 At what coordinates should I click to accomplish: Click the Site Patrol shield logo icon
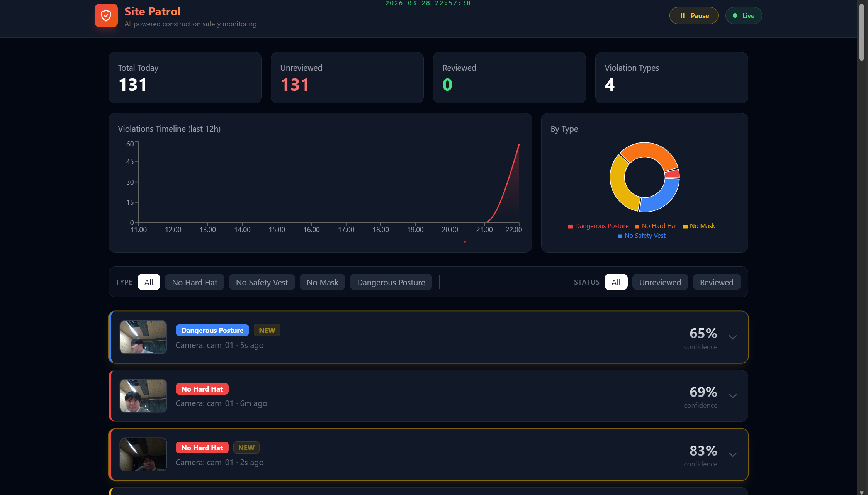point(106,15)
